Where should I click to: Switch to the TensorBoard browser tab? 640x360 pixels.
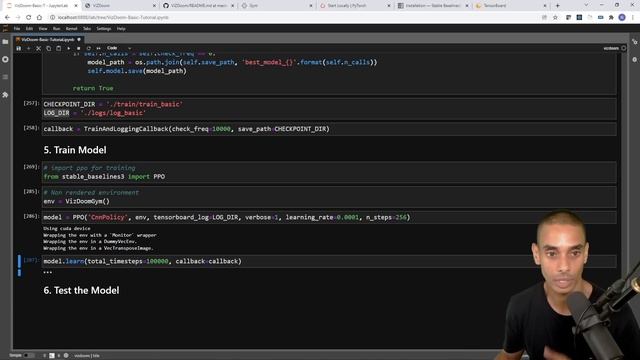coord(510,6)
